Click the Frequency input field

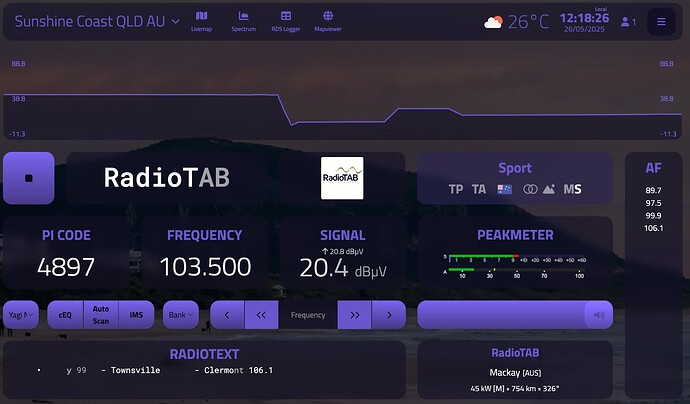click(308, 315)
